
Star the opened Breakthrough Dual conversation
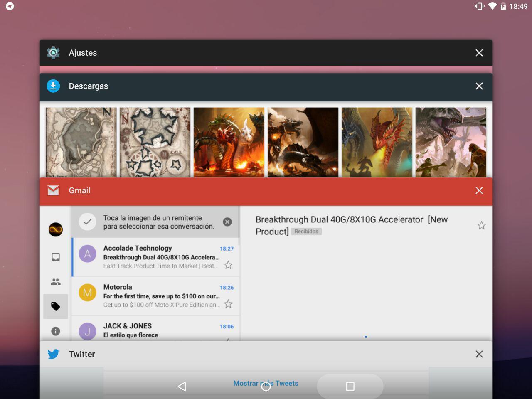(481, 225)
